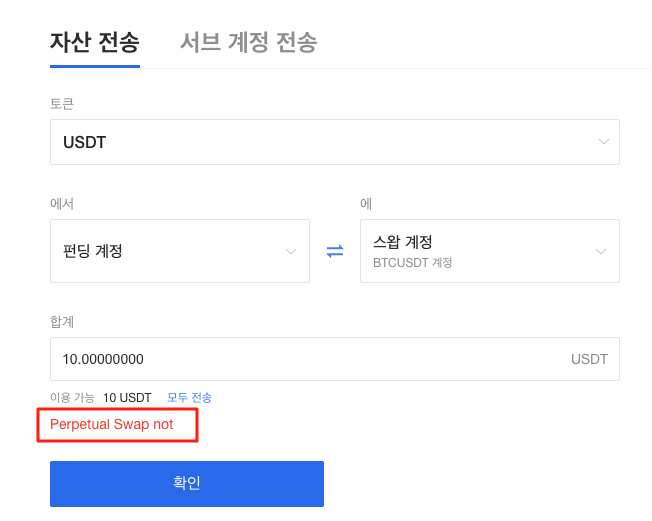Click the chevron arrow in the token field

604,142
